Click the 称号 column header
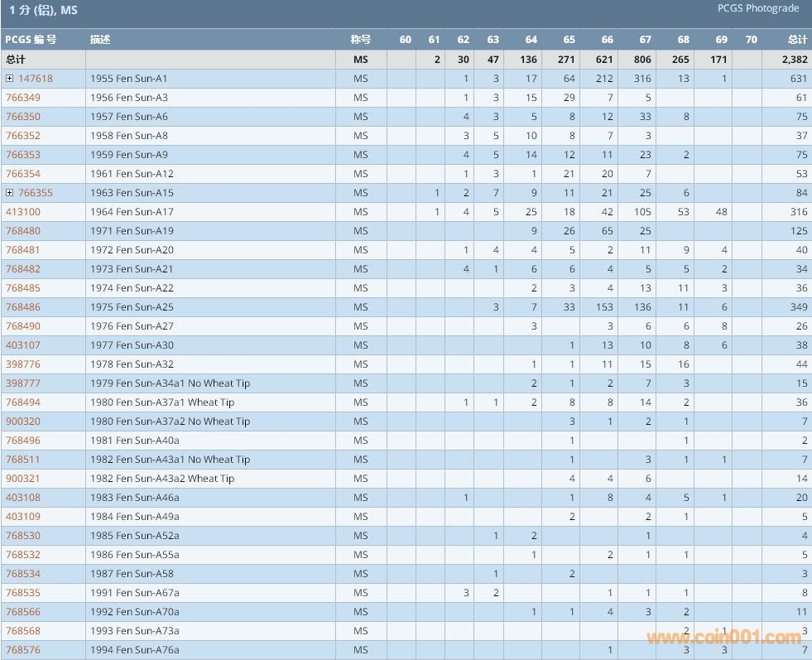 pos(360,40)
